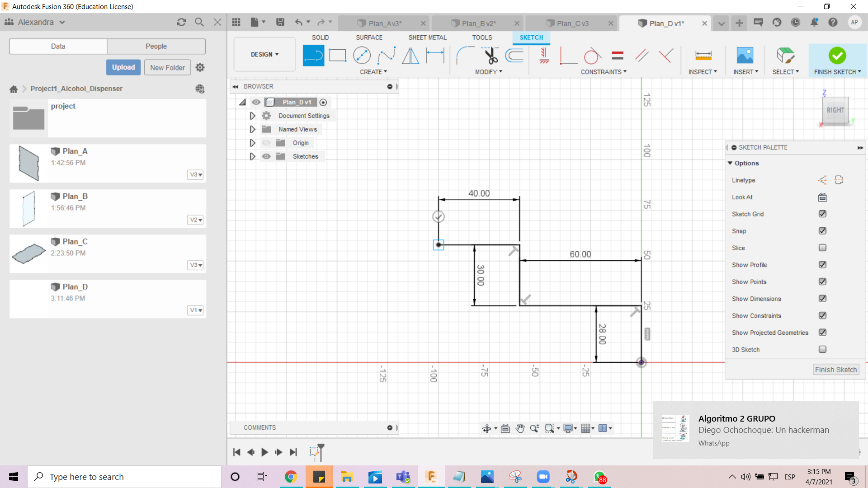Click the Select tool icon
The width and height of the screenshot is (868, 488).
785,56
